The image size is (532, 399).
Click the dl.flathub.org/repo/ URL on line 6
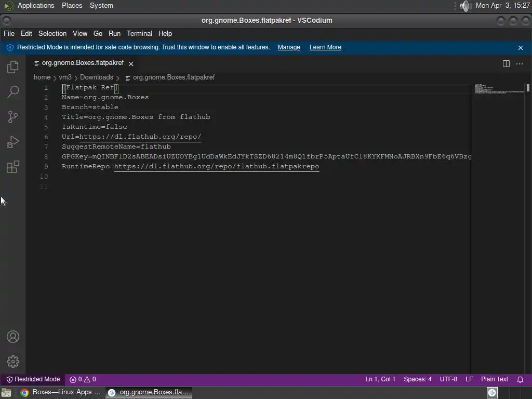click(140, 137)
